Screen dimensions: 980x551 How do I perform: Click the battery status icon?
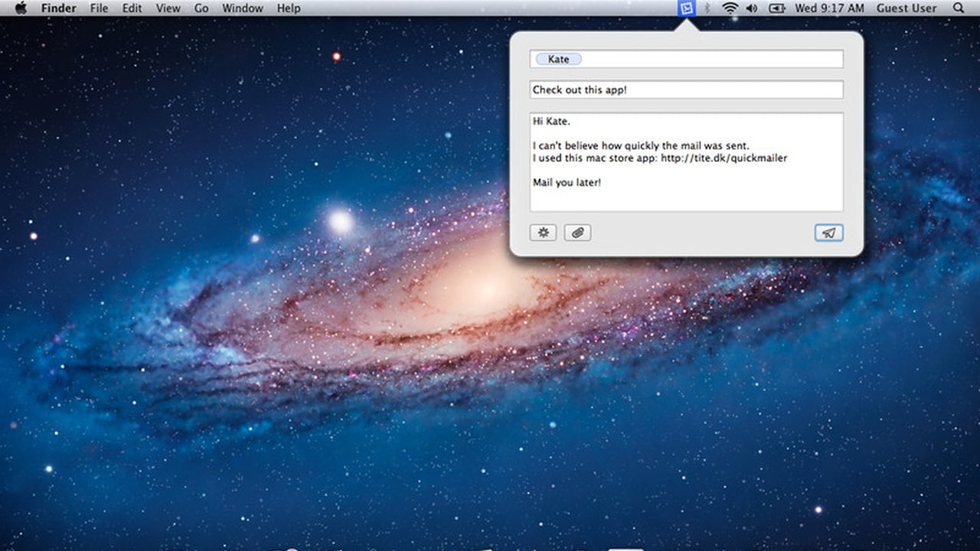[777, 8]
